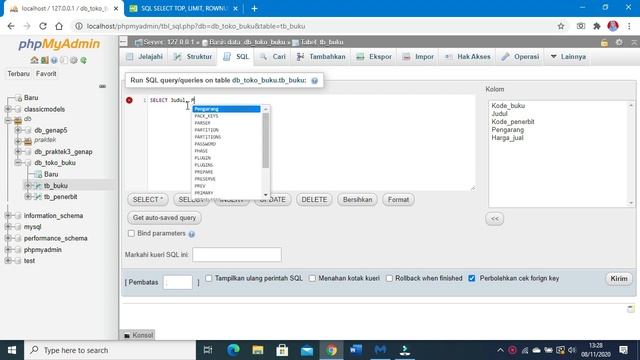This screenshot has width=640, height=360.
Task: Open the Favorit tab in sidebar
Action: [46, 74]
